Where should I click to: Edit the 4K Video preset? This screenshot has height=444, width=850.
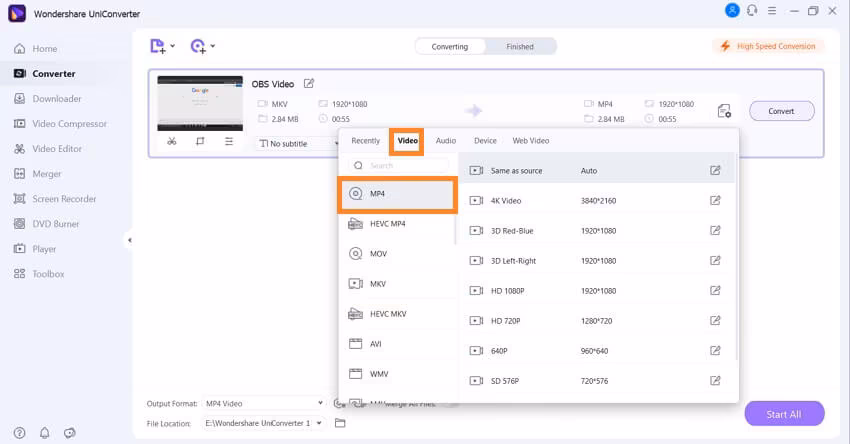click(715, 201)
